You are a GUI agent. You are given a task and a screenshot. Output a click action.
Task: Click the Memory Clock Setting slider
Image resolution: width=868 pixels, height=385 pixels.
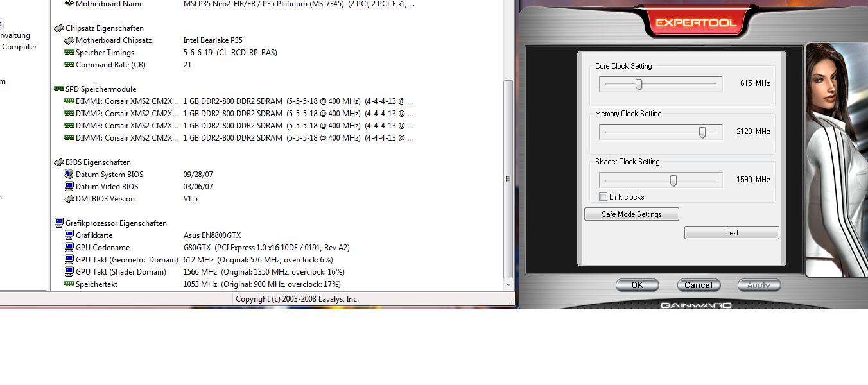coord(661,132)
